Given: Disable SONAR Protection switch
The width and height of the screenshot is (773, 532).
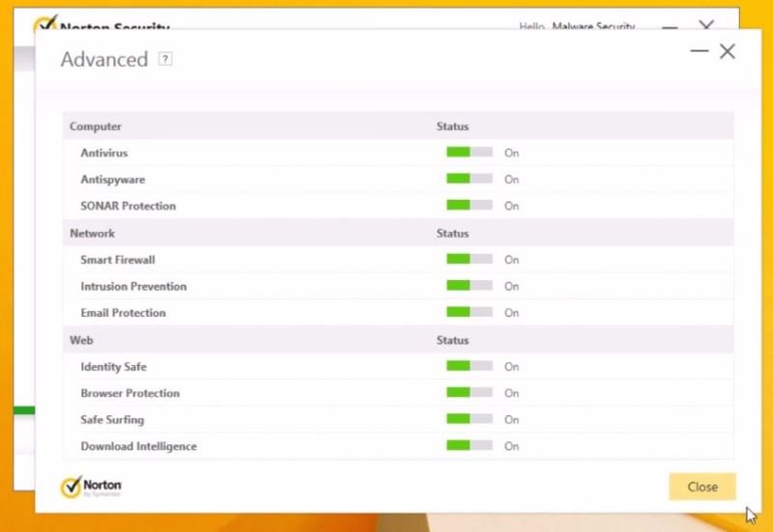Looking at the screenshot, I should [x=469, y=206].
